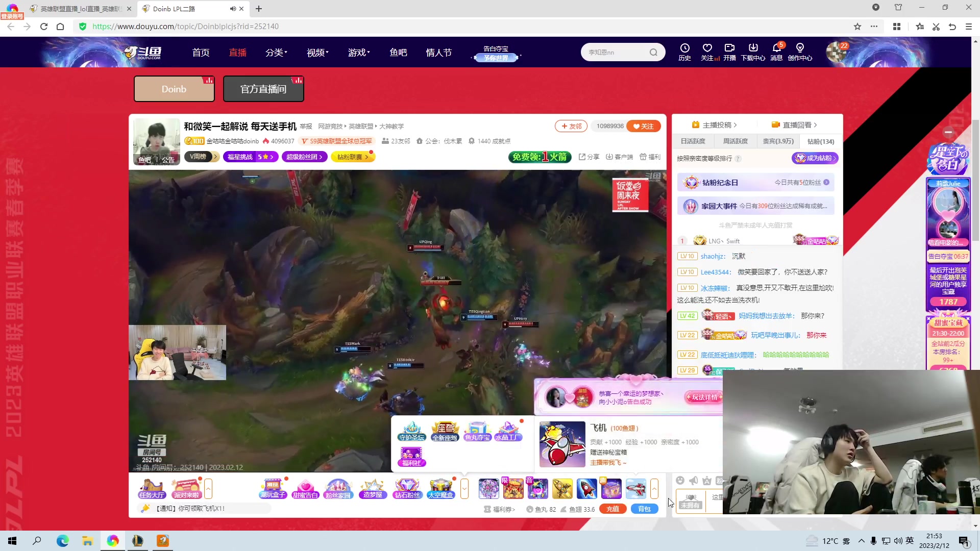980x551 pixels.
Task: Open the 游戏 dropdown in navigation
Action: [359, 53]
